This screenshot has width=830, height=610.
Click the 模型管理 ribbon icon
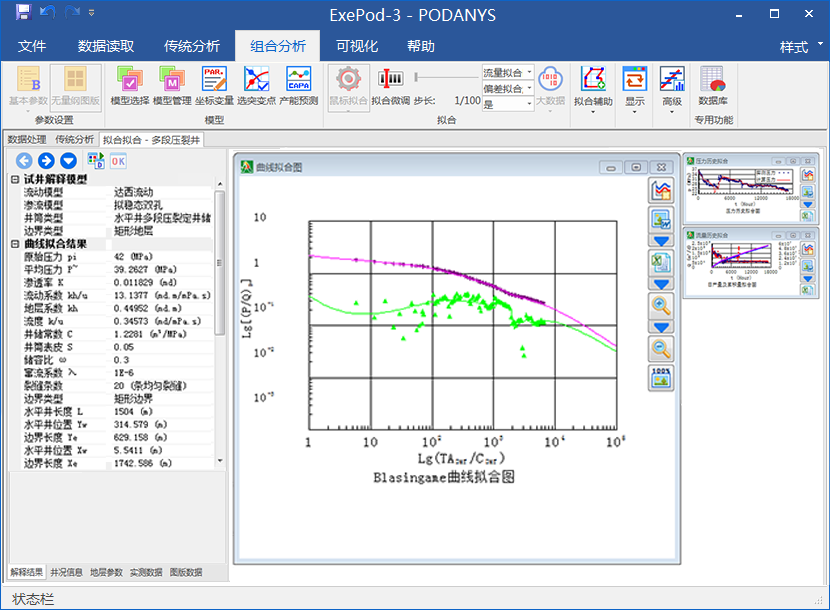[x=171, y=86]
